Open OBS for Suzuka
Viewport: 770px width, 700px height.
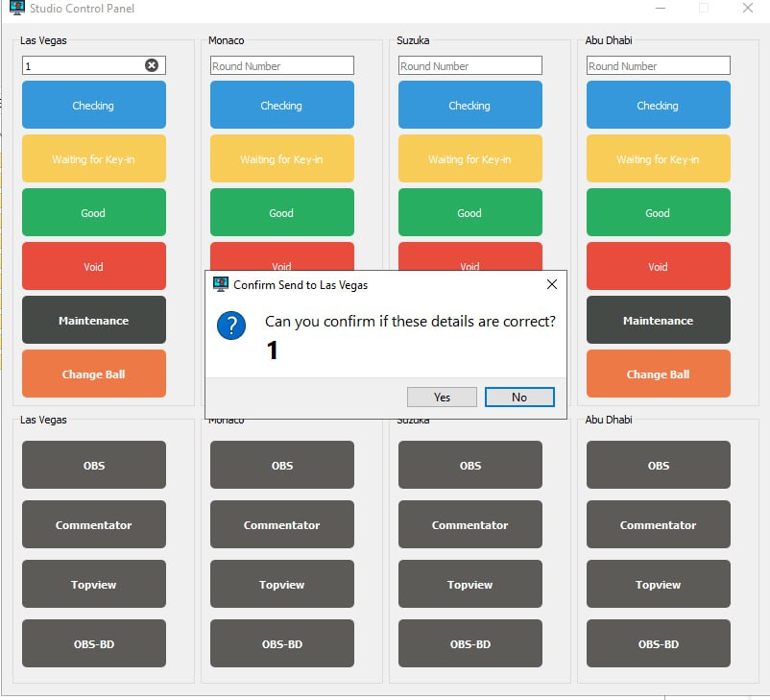tap(469, 465)
